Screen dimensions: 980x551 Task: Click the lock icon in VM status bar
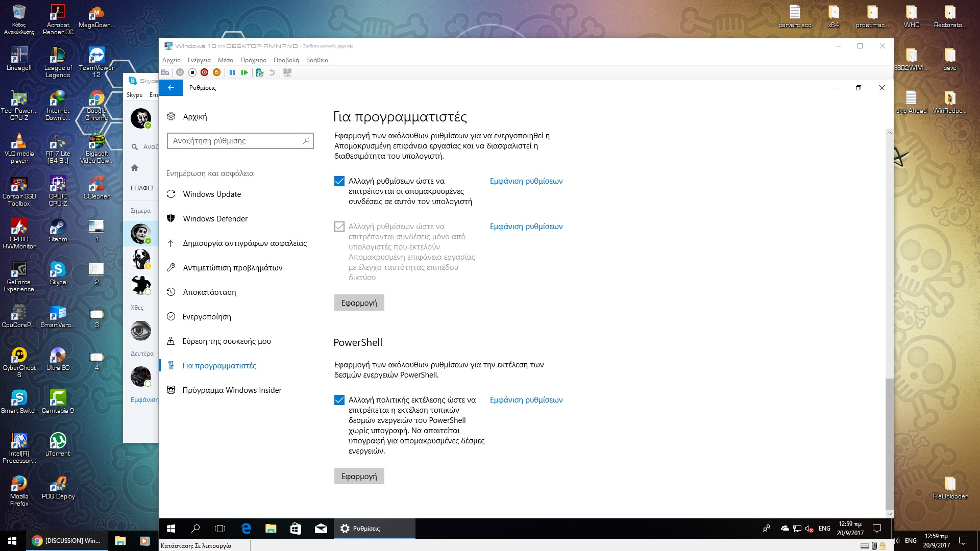pos(882,546)
